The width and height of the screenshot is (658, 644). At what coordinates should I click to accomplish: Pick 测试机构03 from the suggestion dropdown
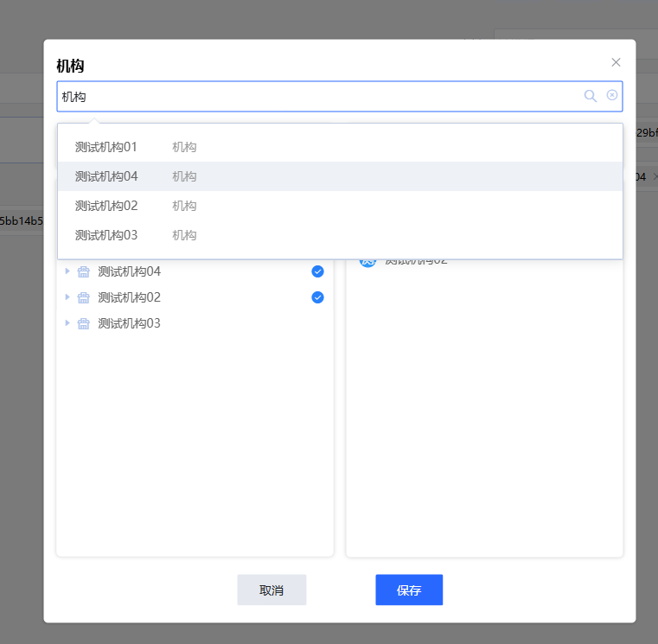click(x=106, y=235)
